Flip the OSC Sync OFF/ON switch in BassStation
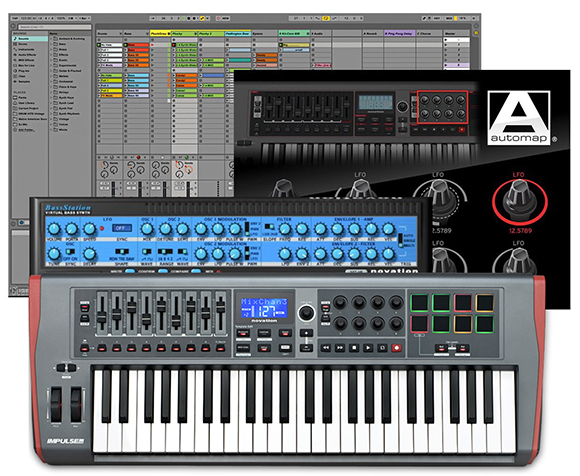 pyautogui.click(x=70, y=251)
